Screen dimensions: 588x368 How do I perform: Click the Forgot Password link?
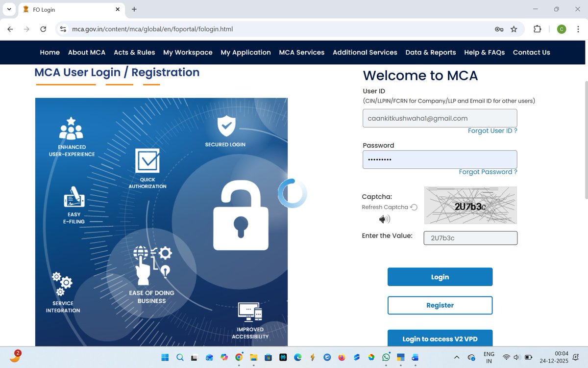point(488,172)
